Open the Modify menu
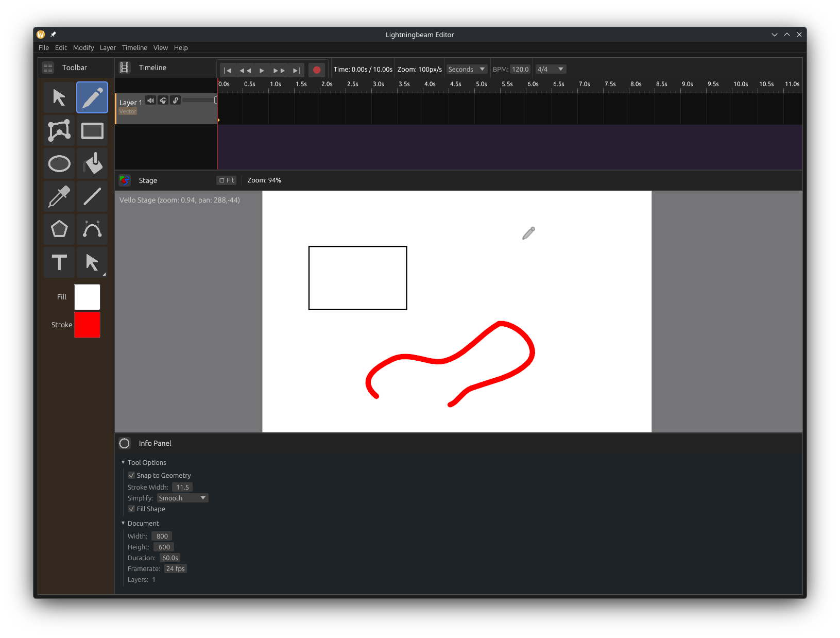The image size is (840, 638). tap(83, 47)
